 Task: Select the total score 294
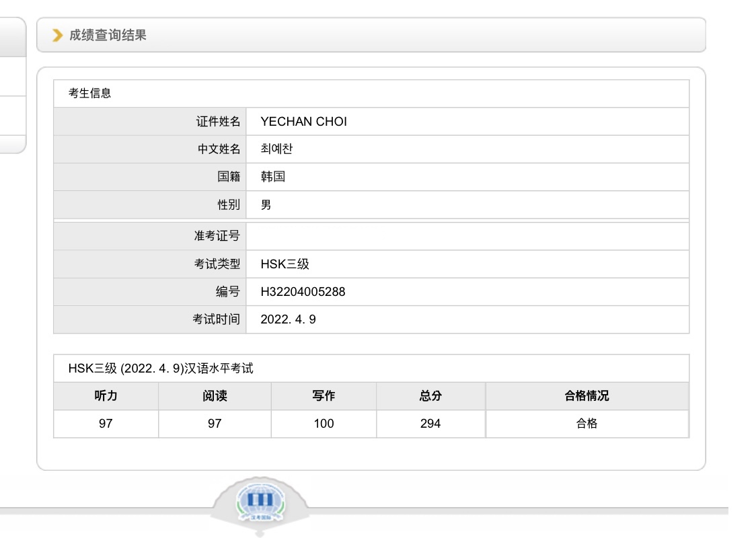pos(430,424)
